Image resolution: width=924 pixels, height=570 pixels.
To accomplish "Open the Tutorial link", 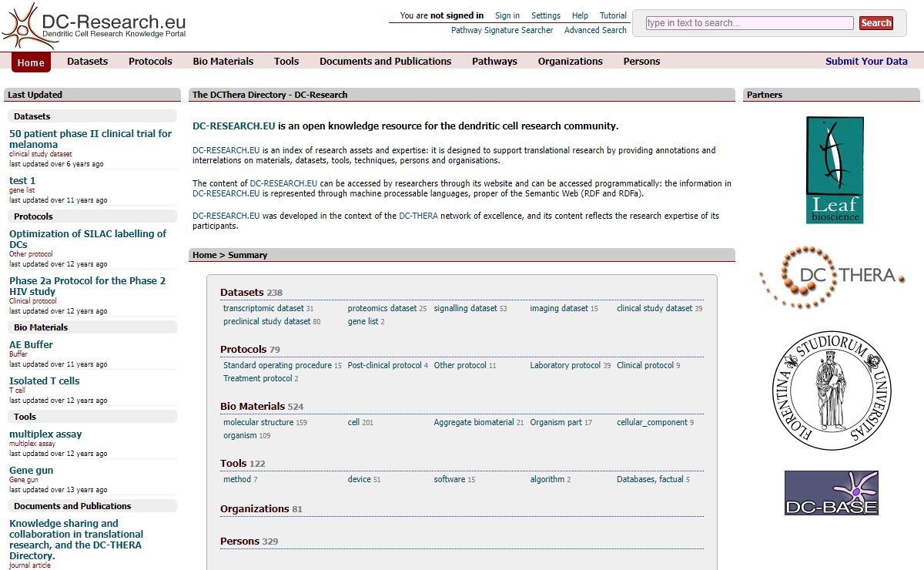I will [x=613, y=15].
